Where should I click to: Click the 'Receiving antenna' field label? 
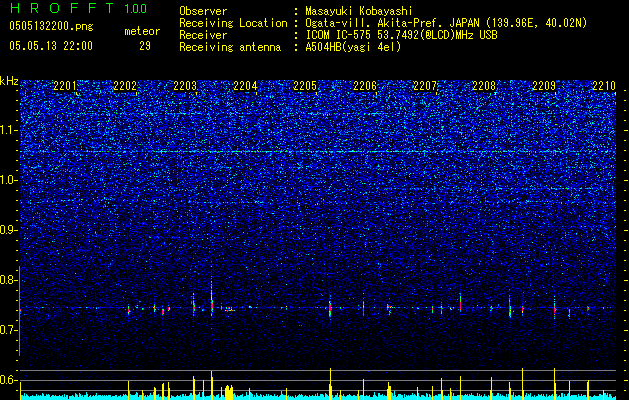(230, 47)
